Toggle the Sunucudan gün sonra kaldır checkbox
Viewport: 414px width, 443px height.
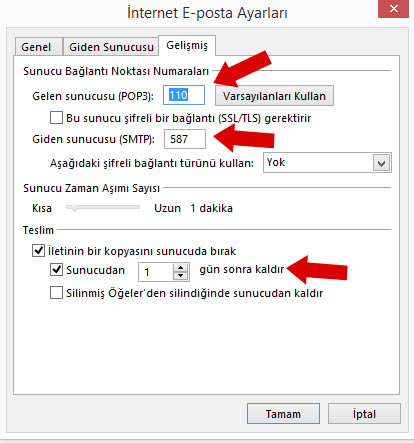point(56,270)
